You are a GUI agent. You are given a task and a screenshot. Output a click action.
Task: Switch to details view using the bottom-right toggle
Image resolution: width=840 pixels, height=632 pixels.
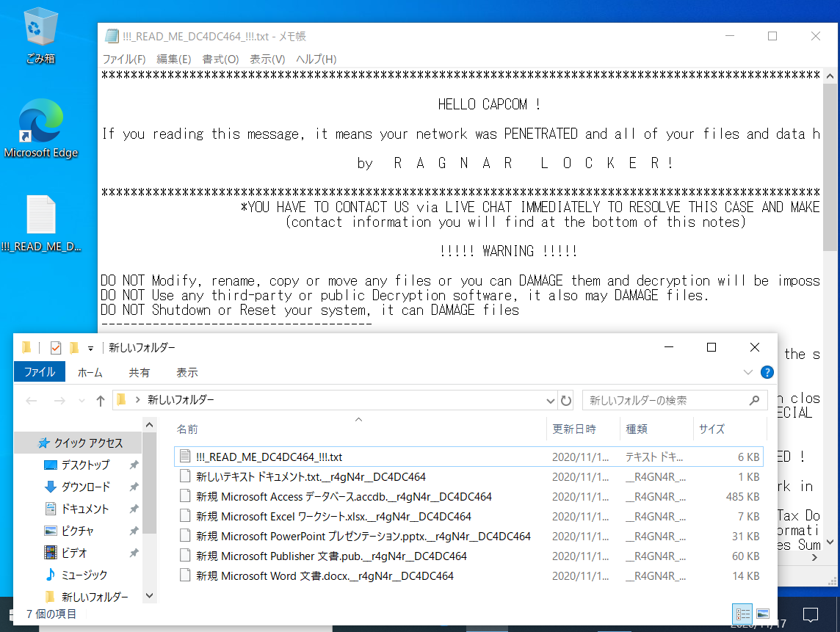(x=742, y=614)
